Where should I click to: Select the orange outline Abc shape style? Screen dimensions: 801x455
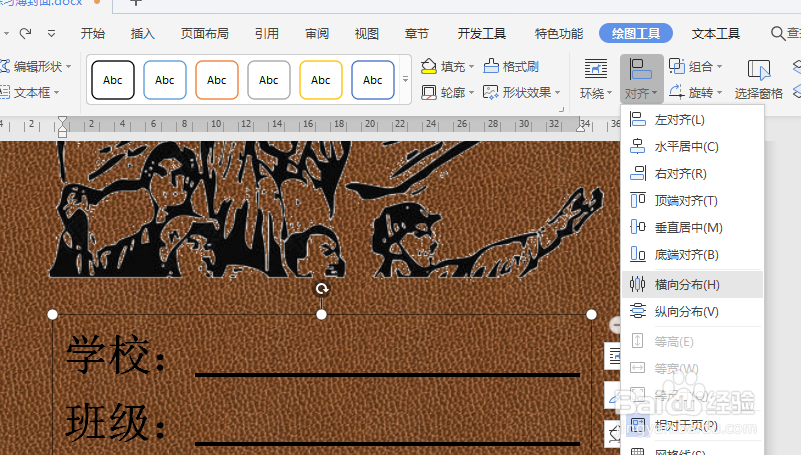217,80
